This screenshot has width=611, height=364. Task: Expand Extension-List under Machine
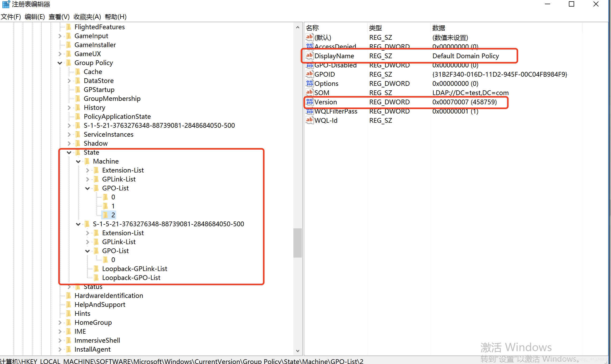coord(87,170)
